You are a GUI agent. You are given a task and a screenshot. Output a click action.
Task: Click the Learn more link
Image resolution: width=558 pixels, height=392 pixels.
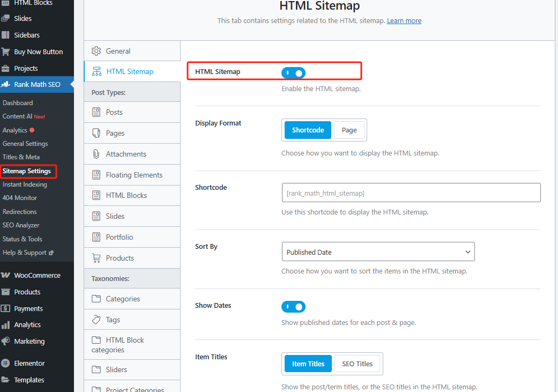coord(404,20)
